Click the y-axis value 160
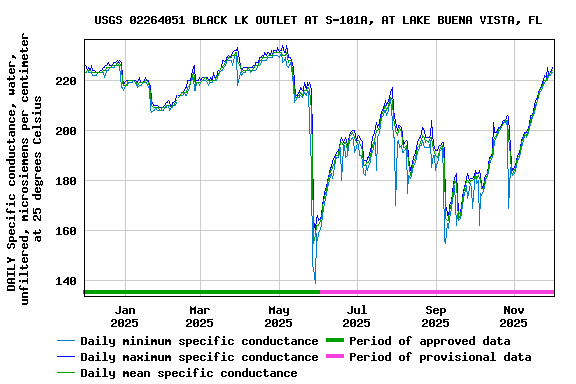Screen dimensions: 576x384 click(x=66, y=231)
